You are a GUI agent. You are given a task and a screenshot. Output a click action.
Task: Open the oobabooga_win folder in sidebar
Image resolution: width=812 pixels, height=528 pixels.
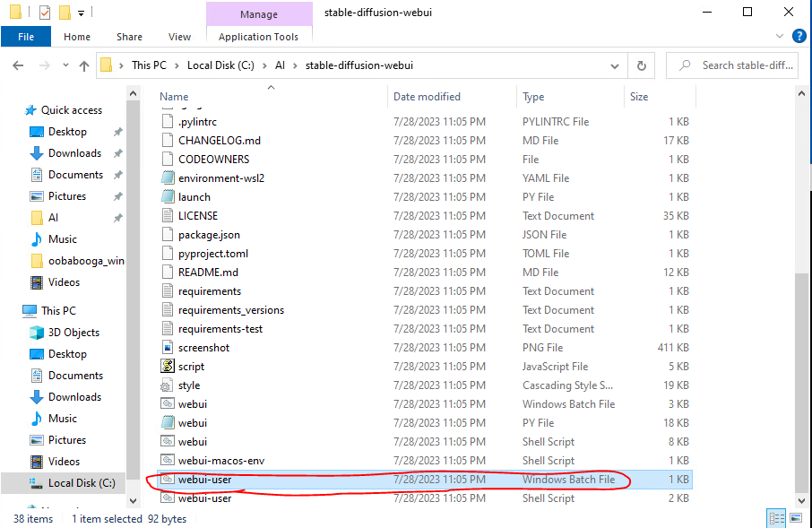(86, 261)
